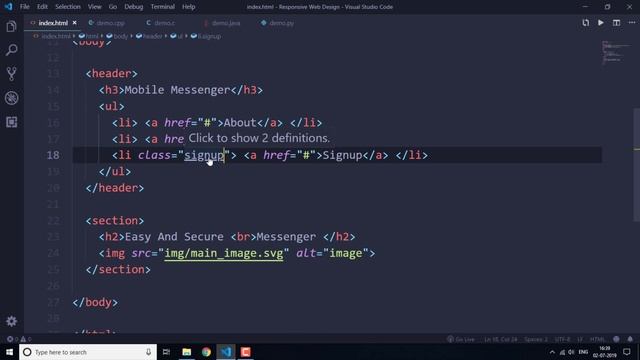Click the feedback smiley in status bar

pyautogui.click(x=616, y=339)
